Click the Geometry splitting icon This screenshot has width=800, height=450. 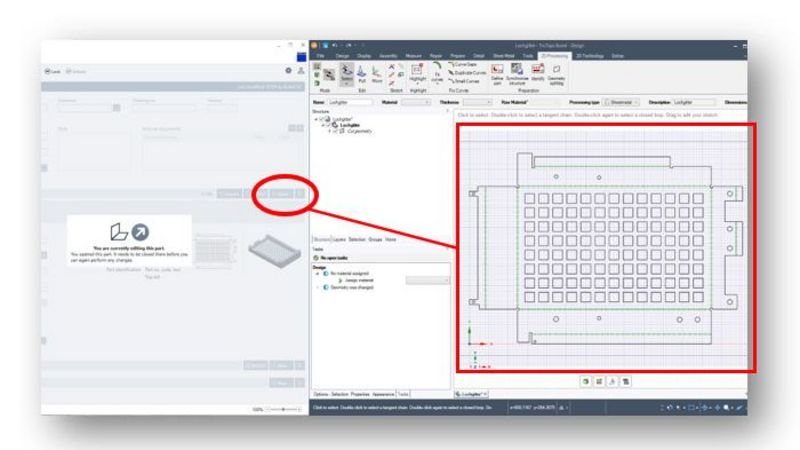tap(556, 72)
